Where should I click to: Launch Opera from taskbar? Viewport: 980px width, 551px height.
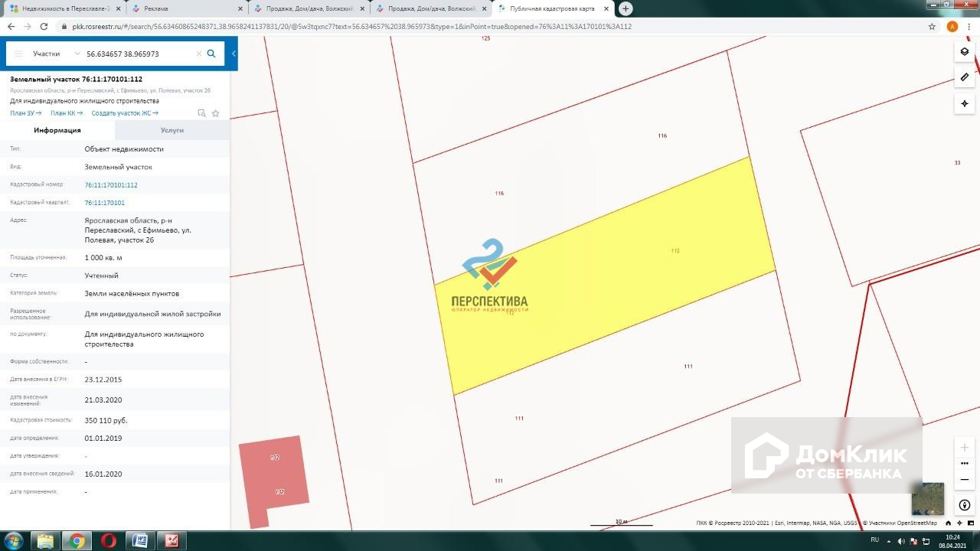109,541
